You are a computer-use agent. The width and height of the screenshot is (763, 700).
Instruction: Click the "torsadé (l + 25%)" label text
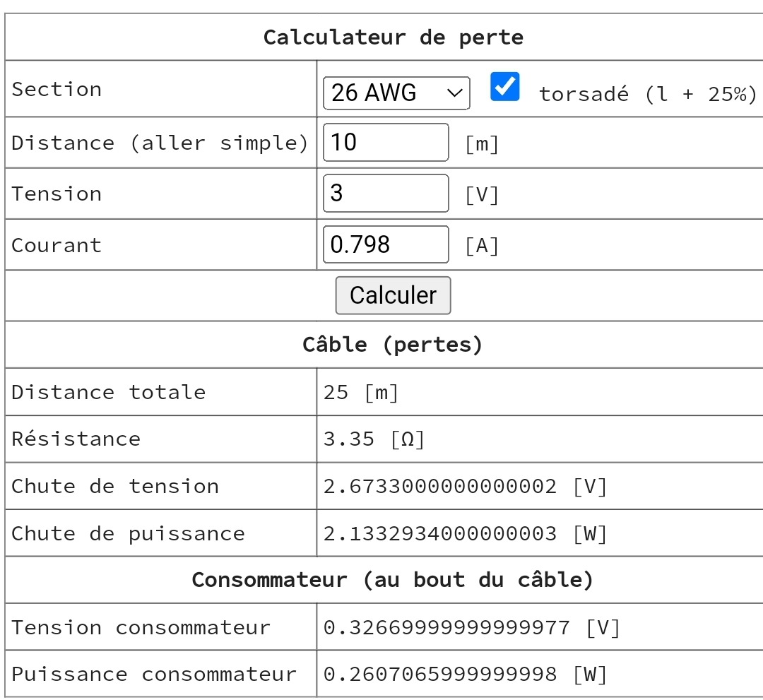coord(647,95)
